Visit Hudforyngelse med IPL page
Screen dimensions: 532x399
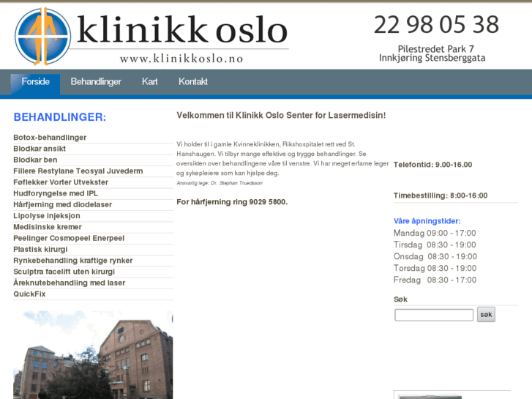pos(56,193)
